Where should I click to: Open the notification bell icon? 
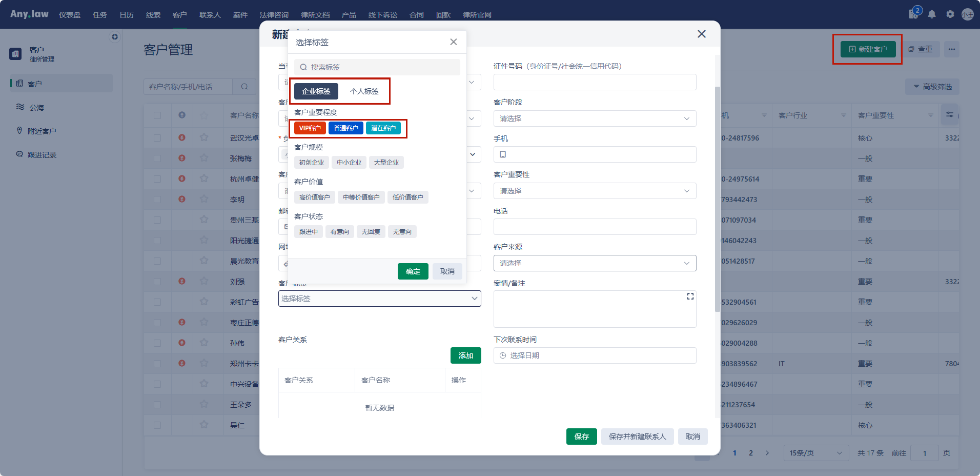pyautogui.click(x=932, y=14)
